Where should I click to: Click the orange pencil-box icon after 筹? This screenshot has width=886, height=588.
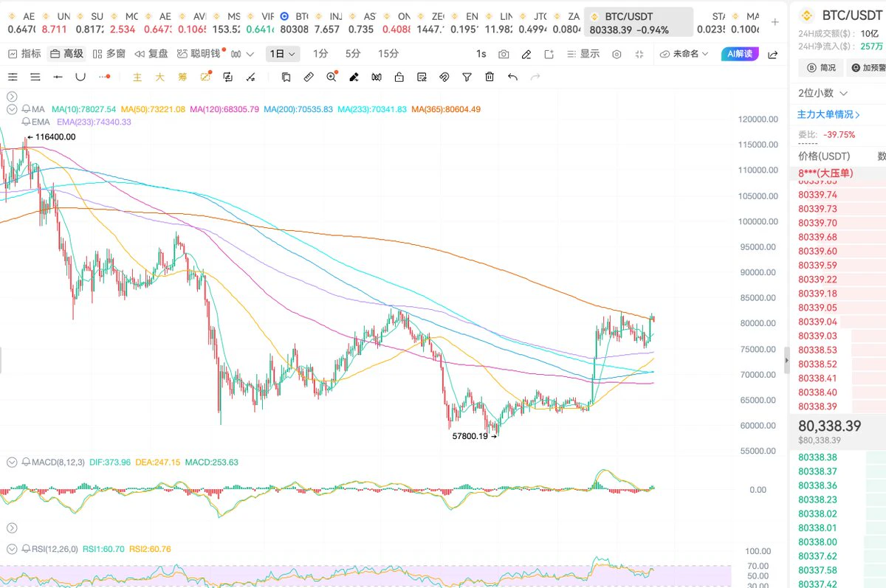(x=205, y=76)
